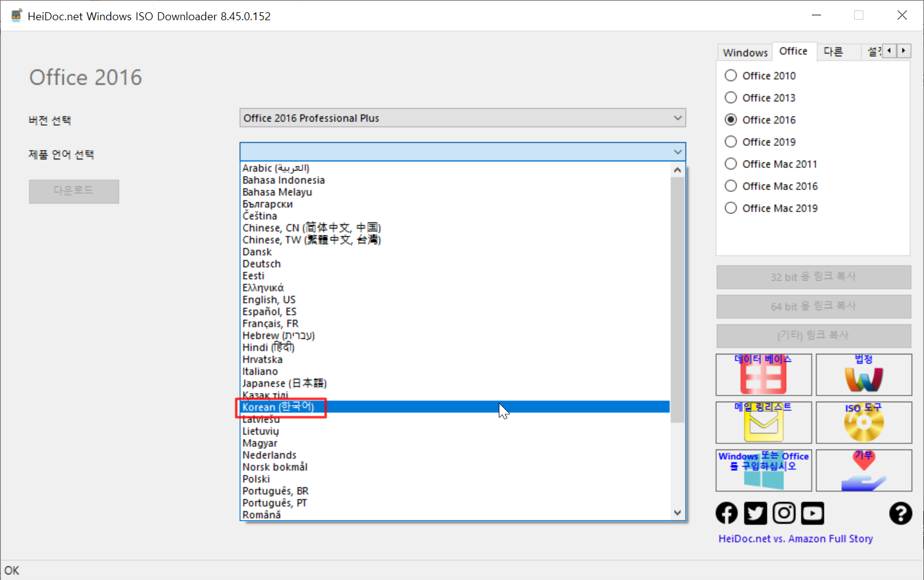The height and width of the screenshot is (580, 924).
Task: Choose Korean (한국어) from language list
Action: coord(455,407)
